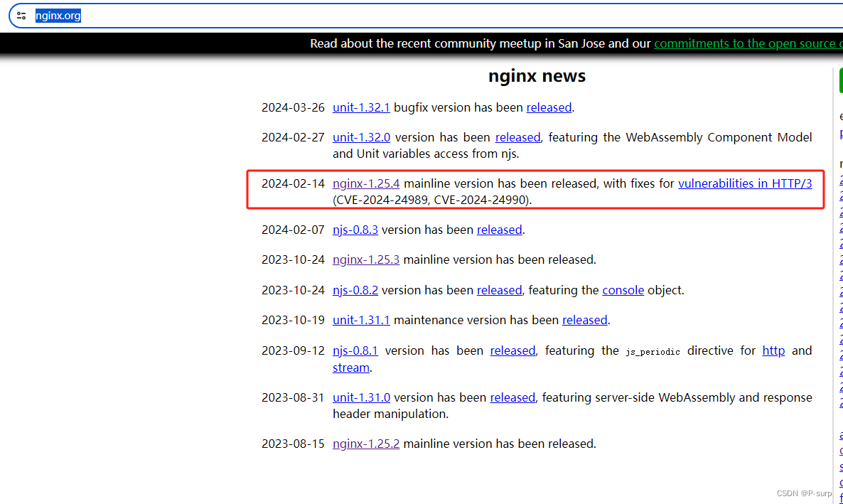Open the console object link
Image resolution: width=843 pixels, height=504 pixels.
point(623,291)
